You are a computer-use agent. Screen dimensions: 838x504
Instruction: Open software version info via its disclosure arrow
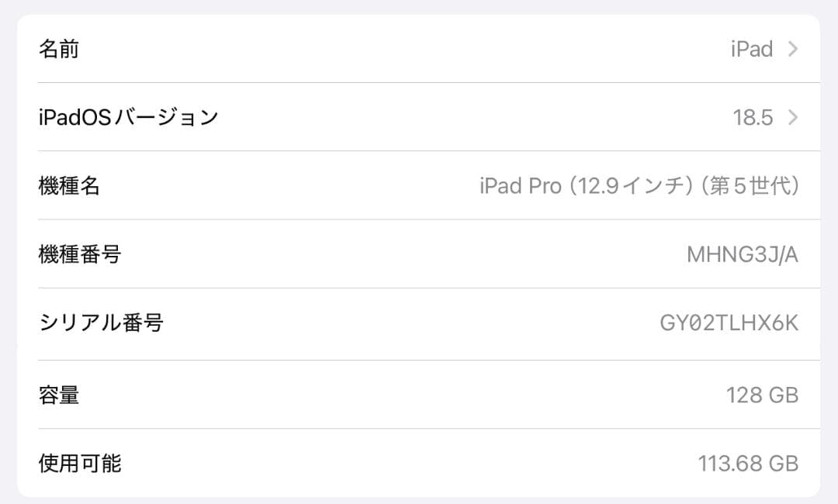[x=792, y=116]
